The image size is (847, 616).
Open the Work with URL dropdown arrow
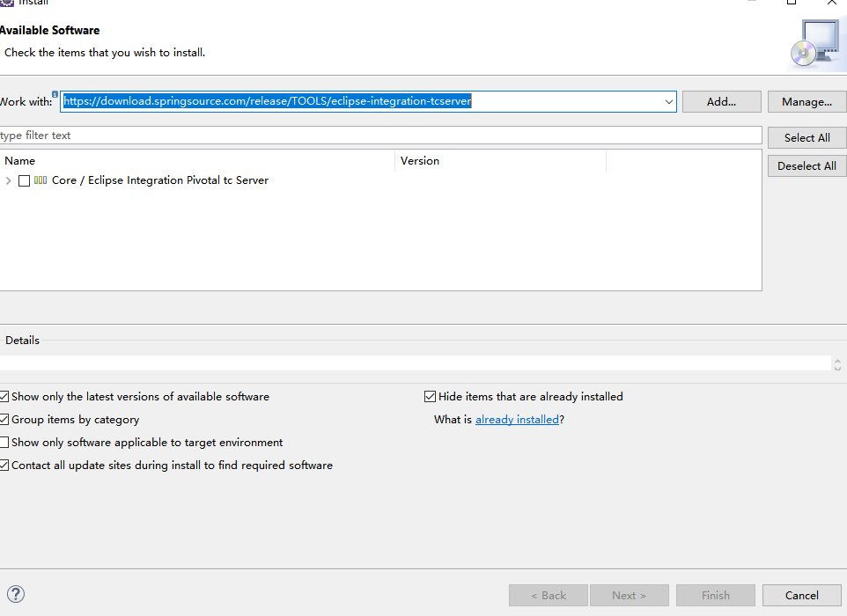pos(669,101)
